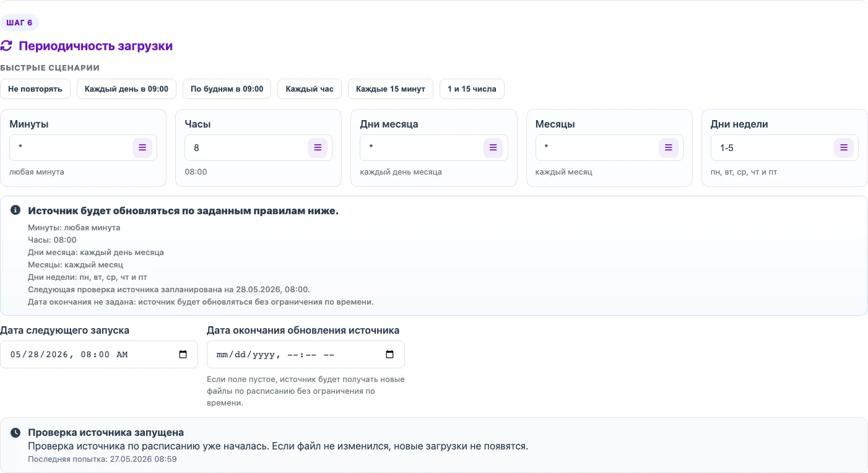Set schedule to Каждые 15 минут
Screen dimensions: 868x473
(x=391, y=89)
